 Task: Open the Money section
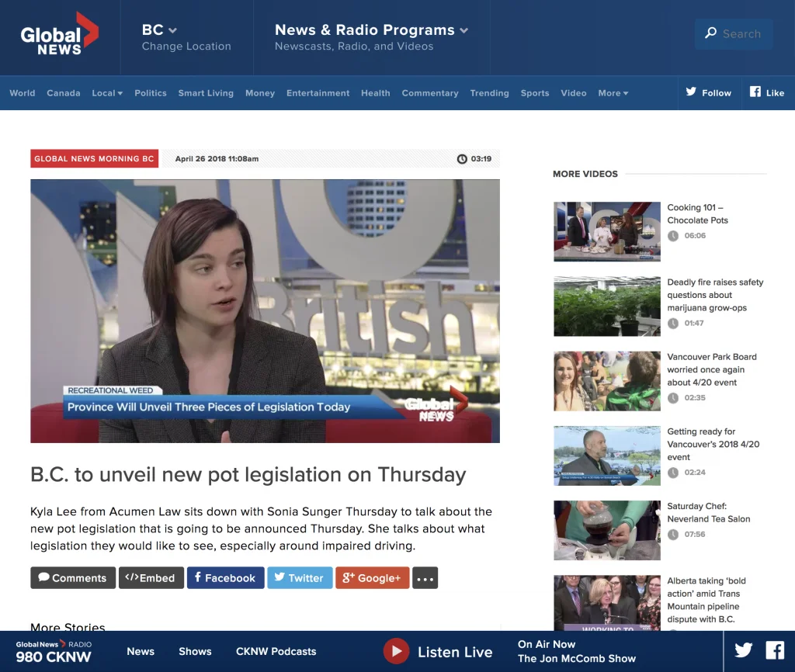[x=260, y=93]
